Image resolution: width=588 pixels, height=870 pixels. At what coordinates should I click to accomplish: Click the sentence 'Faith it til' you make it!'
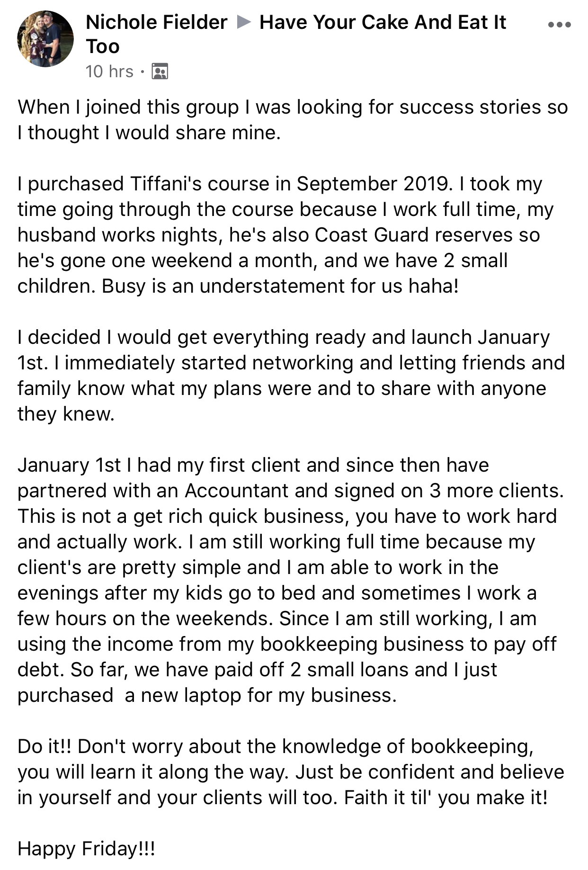(446, 798)
